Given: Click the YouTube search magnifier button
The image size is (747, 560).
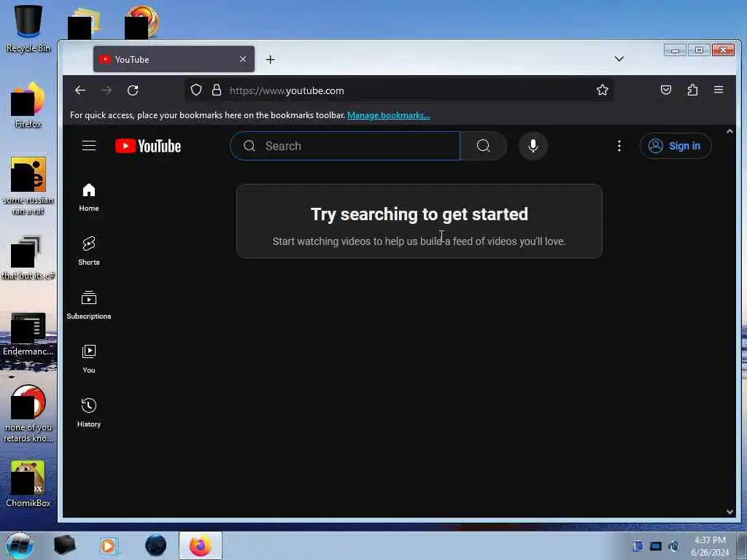Looking at the screenshot, I should pos(483,146).
